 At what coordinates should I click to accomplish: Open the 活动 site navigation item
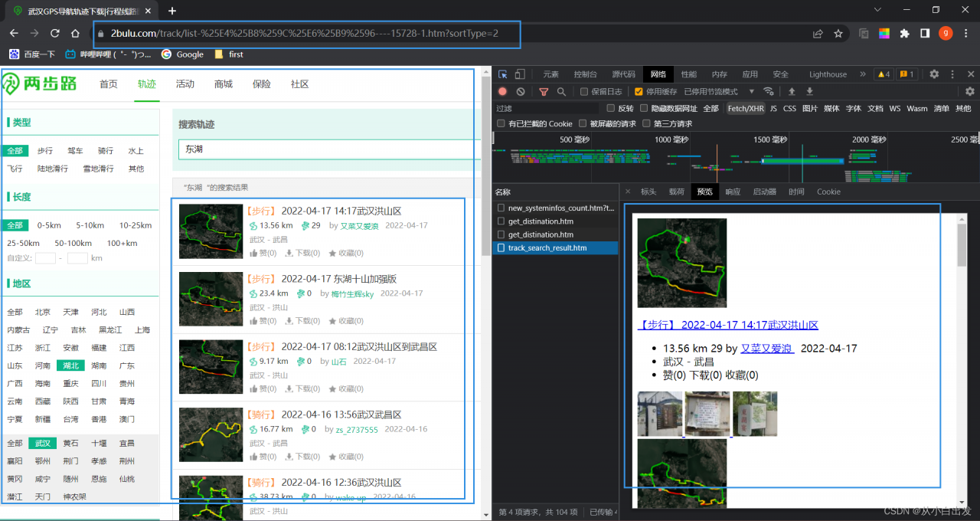pyautogui.click(x=185, y=84)
